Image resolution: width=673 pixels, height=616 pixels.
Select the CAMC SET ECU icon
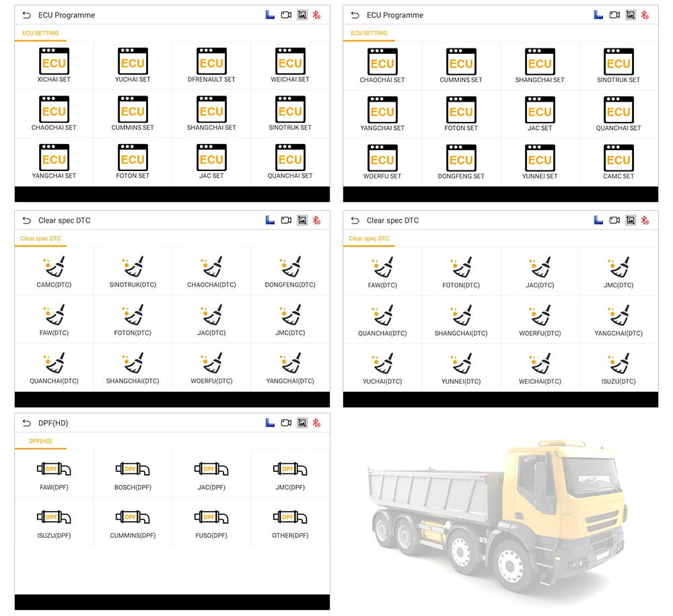tap(618, 162)
